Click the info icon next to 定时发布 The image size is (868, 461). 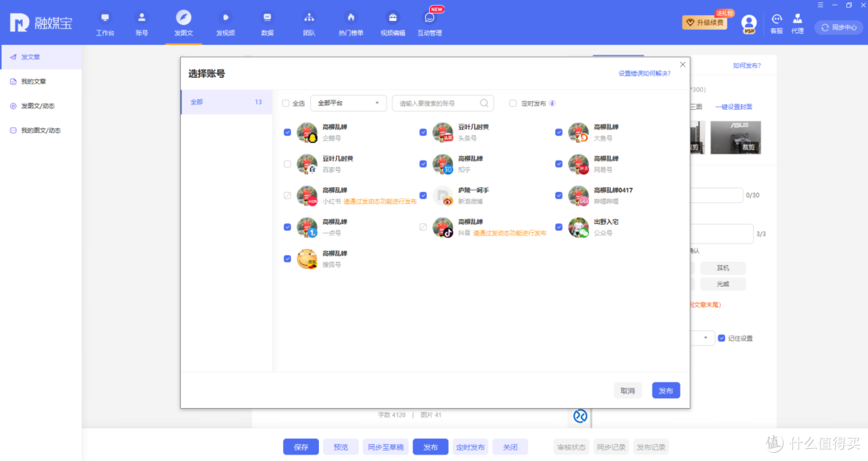coord(552,103)
